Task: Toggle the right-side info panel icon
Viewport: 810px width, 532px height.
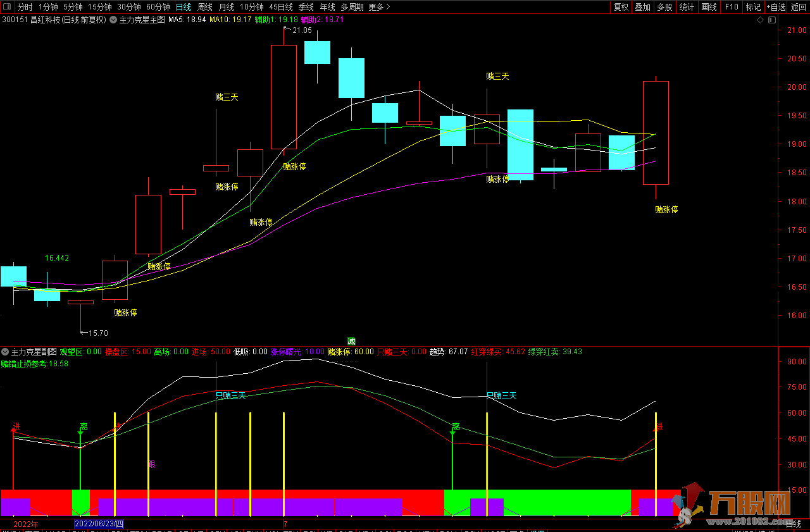Action: tap(771, 20)
